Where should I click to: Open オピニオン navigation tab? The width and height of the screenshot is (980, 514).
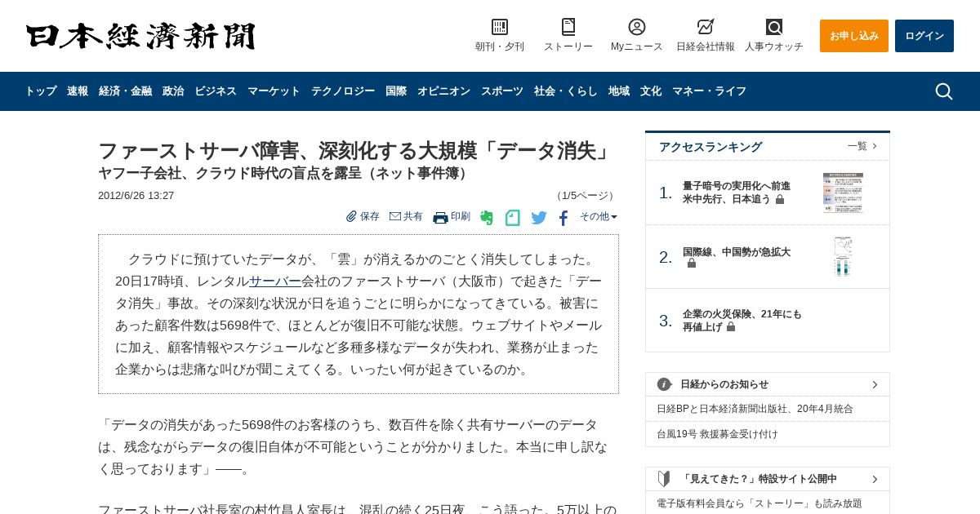pyautogui.click(x=443, y=91)
